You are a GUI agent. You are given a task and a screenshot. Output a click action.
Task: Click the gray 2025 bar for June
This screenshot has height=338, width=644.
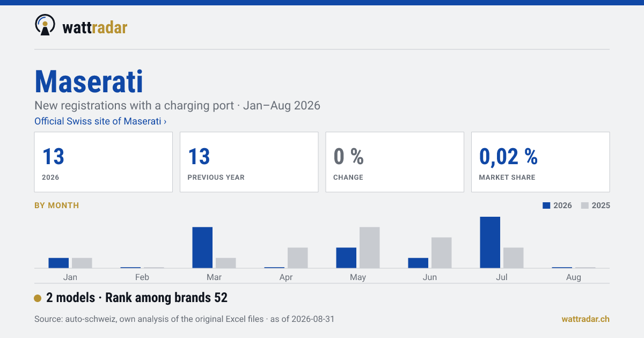point(442,253)
